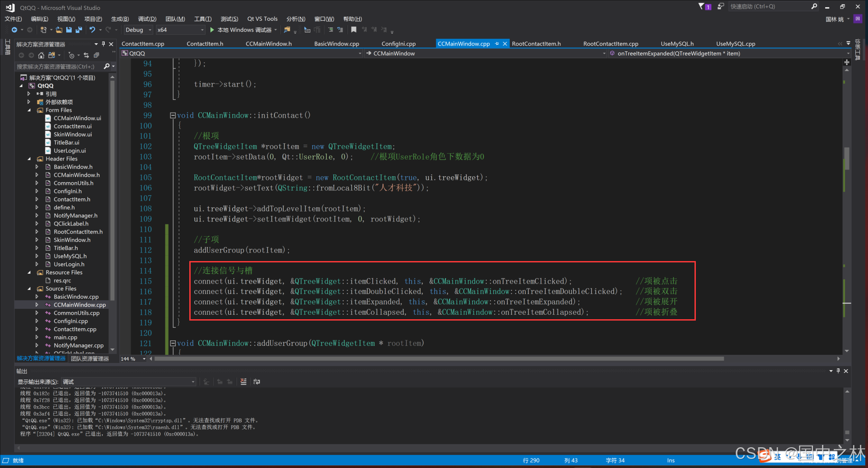Image resolution: width=868 pixels, height=468 pixels.
Task: Switch to UseMySQL.cpp tab
Action: 736,44
